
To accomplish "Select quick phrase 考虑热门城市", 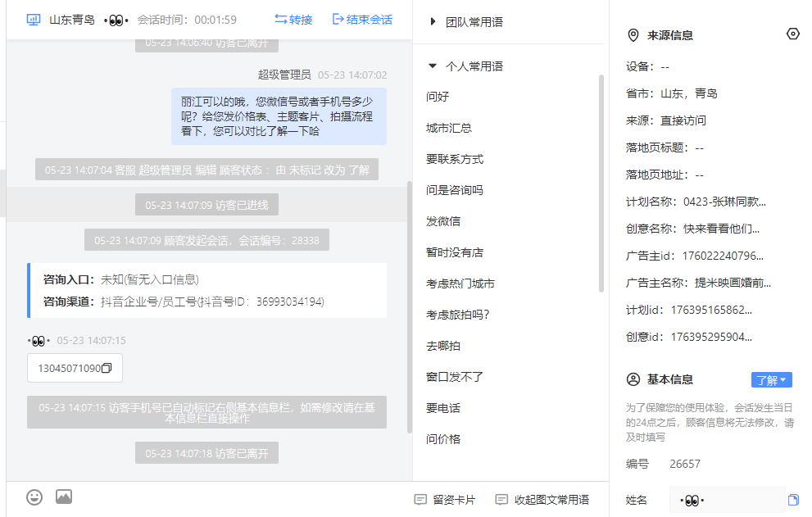I will [x=460, y=283].
